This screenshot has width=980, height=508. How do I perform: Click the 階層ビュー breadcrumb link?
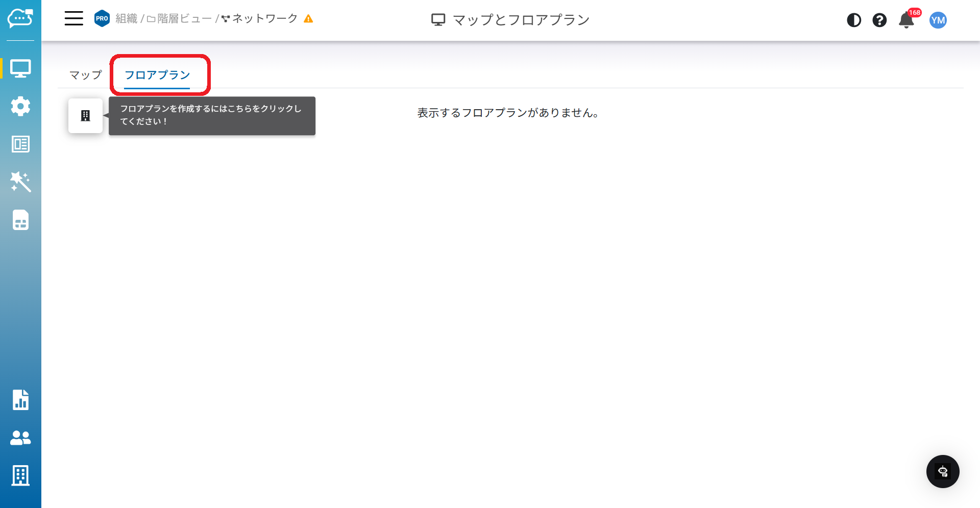[x=179, y=19]
